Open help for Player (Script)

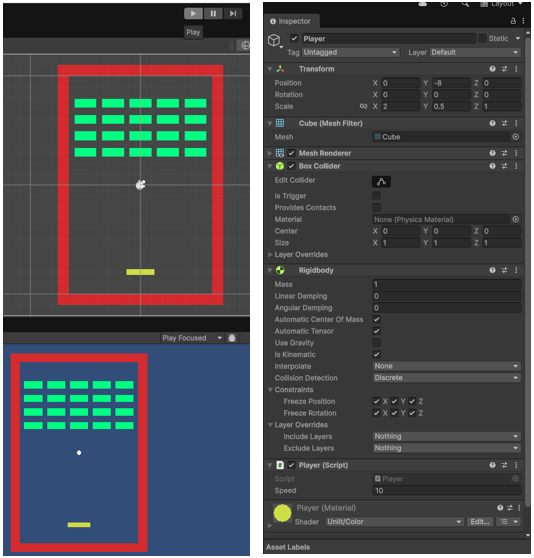[492, 465]
